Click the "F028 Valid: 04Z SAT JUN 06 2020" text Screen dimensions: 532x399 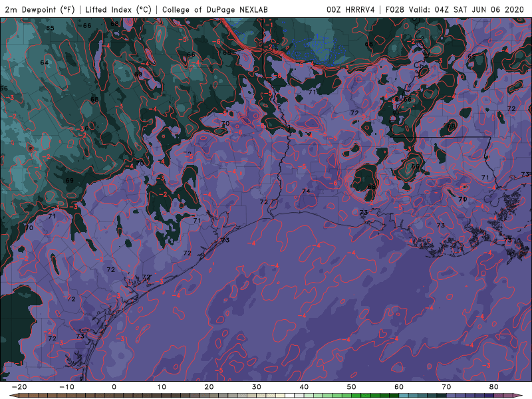pos(455,9)
